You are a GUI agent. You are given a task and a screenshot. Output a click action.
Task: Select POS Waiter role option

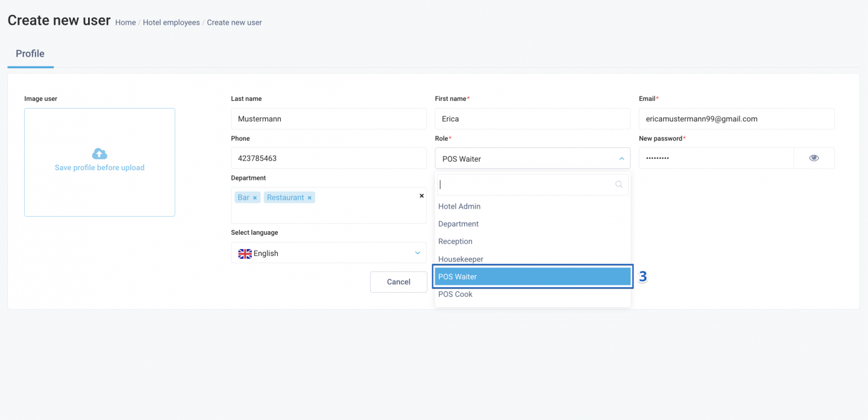coord(533,276)
